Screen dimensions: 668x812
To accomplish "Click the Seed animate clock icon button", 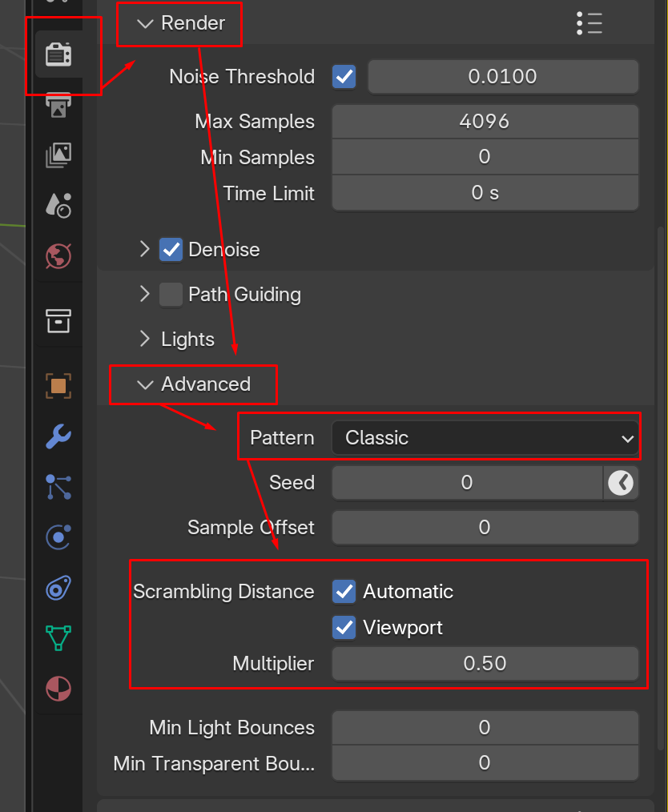I will (x=621, y=483).
